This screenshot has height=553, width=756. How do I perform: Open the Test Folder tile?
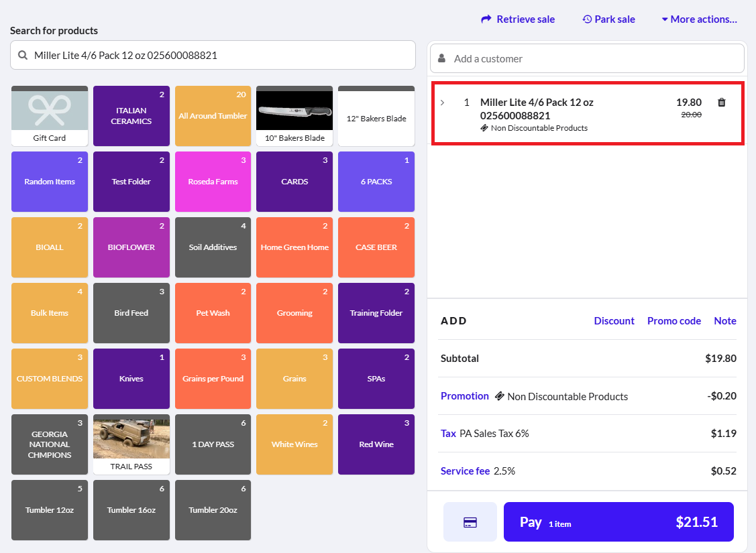(x=131, y=182)
